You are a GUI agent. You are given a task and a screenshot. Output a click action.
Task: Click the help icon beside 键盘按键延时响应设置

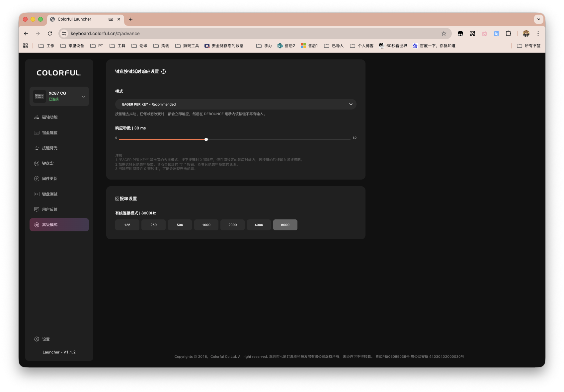(x=163, y=72)
